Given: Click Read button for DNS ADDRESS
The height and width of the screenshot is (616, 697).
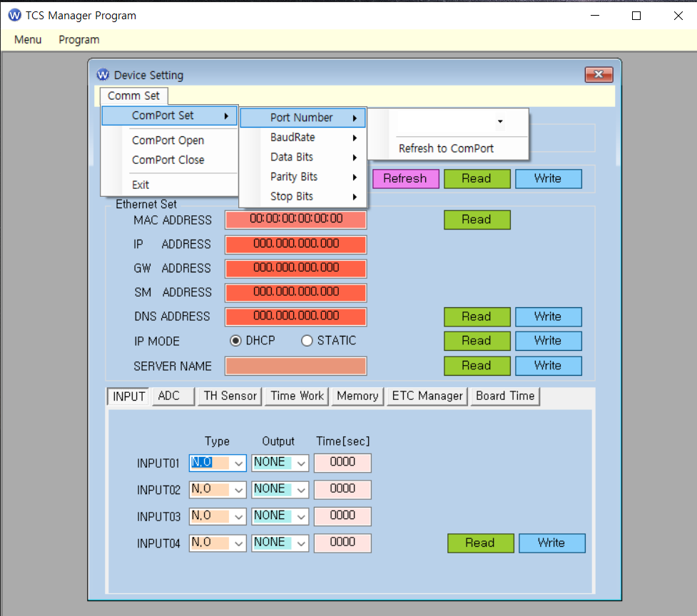Looking at the screenshot, I should click(477, 317).
